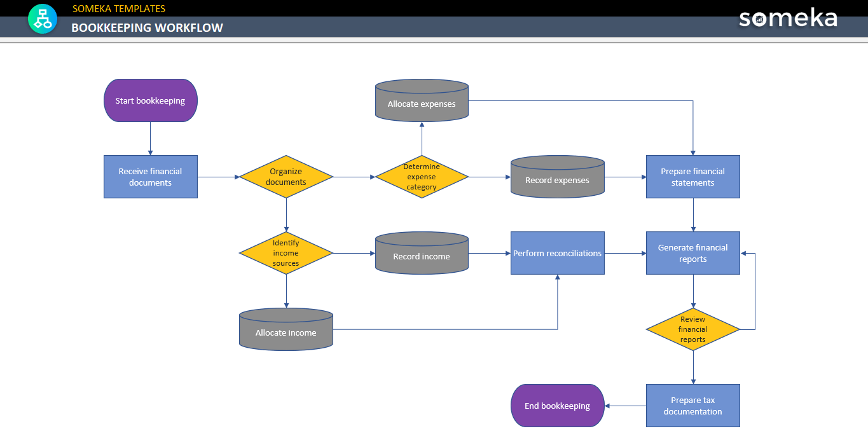Select the someka logo at top right
Image resolution: width=868 pixels, height=445 pixels.
coord(787,19)
